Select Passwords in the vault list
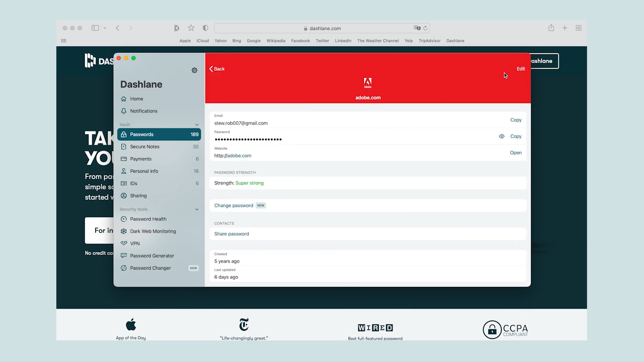This screenshot has width=644, height=362. 159,134
